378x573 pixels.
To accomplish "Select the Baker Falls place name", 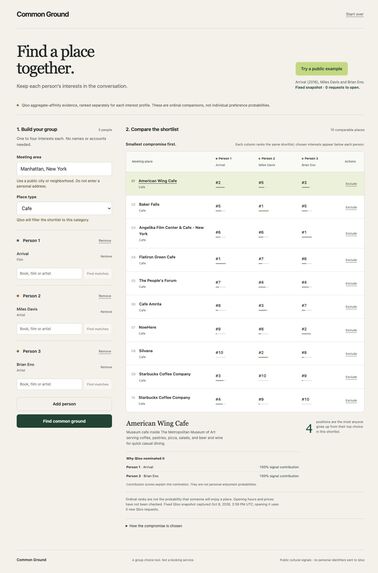I will (149, 204).
